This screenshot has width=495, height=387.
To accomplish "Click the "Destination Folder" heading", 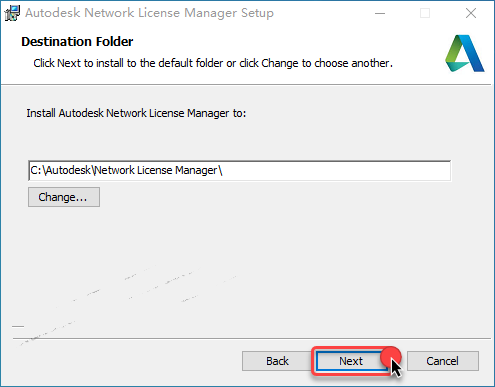I will (x=77, y=42).
